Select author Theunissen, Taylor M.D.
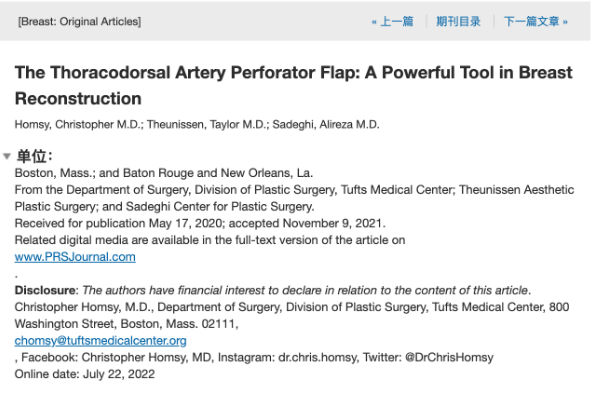 pos(207,124)
